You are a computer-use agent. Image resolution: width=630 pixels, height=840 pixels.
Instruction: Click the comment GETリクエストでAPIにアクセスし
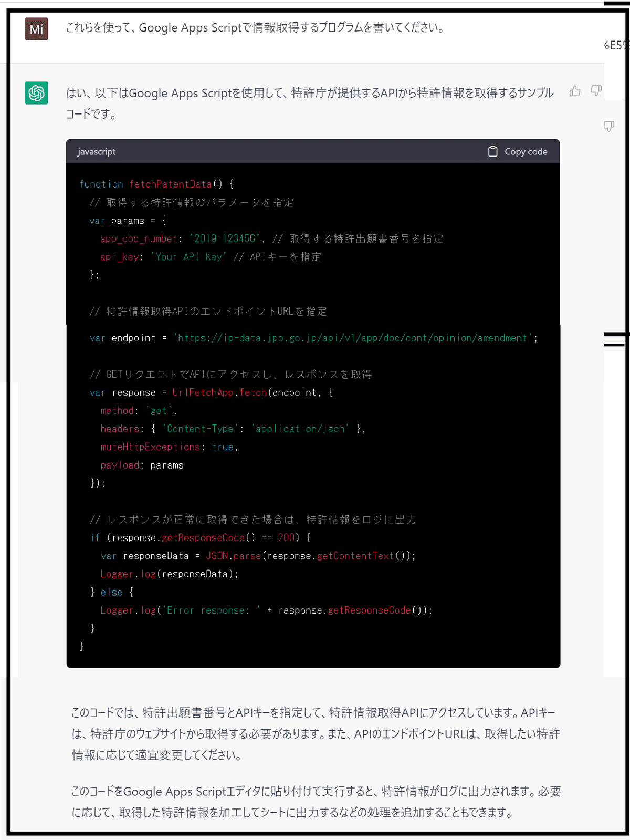(x=231, y=374)
